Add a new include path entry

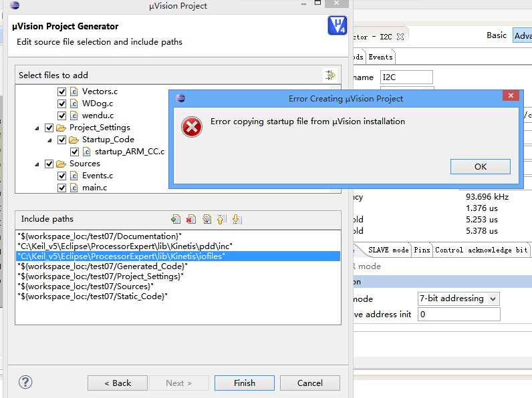coord(176,219)
